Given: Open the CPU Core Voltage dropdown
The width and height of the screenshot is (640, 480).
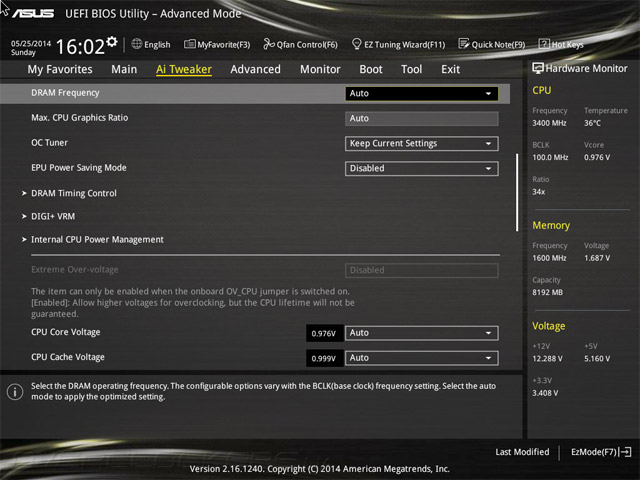Looking at the screenshot, I should point(422,333).
